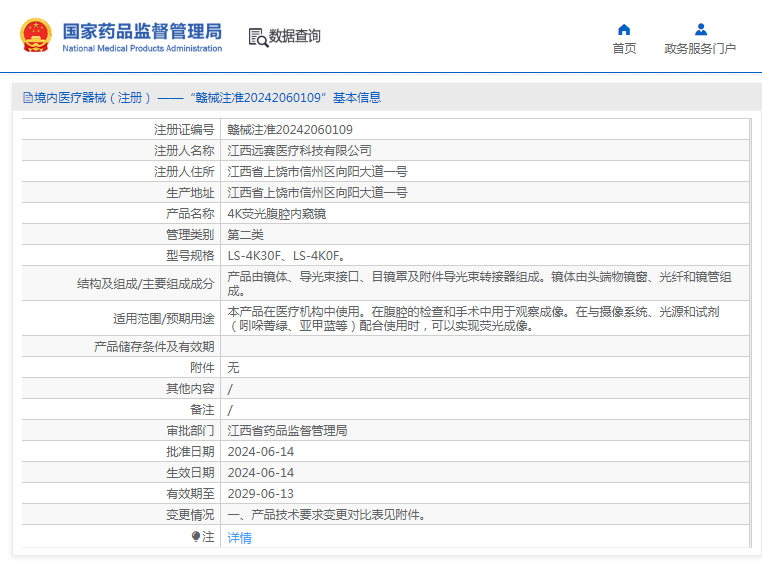Screen dimensions: 762x572
Task: Click 管理类别 label
Action: click(190, 235)
